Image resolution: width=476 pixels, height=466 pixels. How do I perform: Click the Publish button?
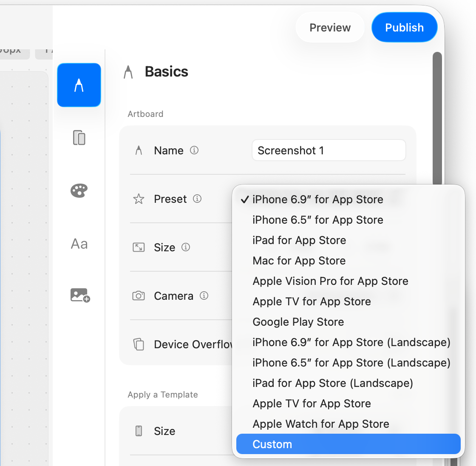point(404,27)
